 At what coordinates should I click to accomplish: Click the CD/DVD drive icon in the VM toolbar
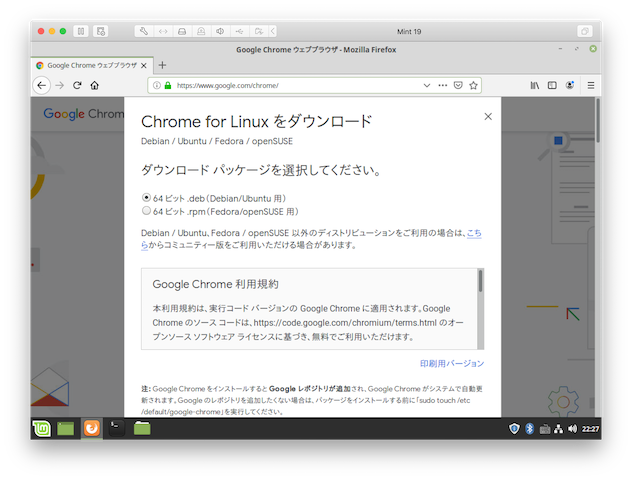click(201, 31)
